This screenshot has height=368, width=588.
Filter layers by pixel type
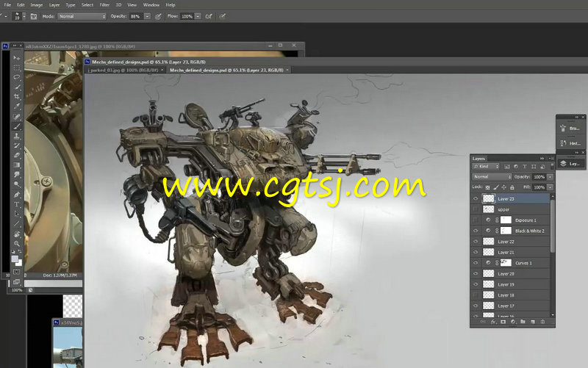point(507,167)
